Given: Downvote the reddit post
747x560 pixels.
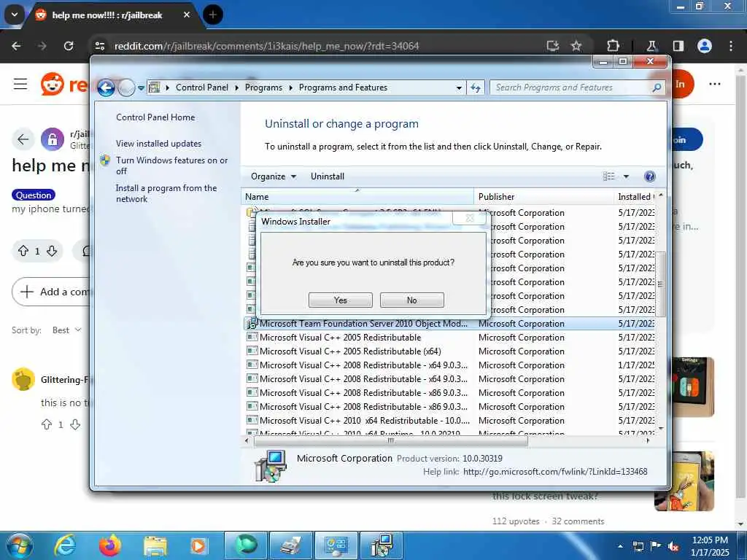Looking at the screenshot, I should coord(52,251).
